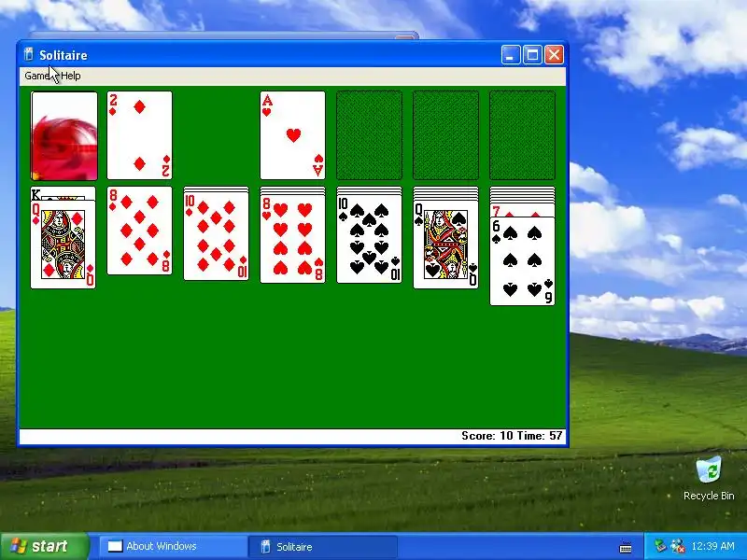Click the Score: 10 Time status text
The height and width of the screenshot is (560, 747).
512,436
